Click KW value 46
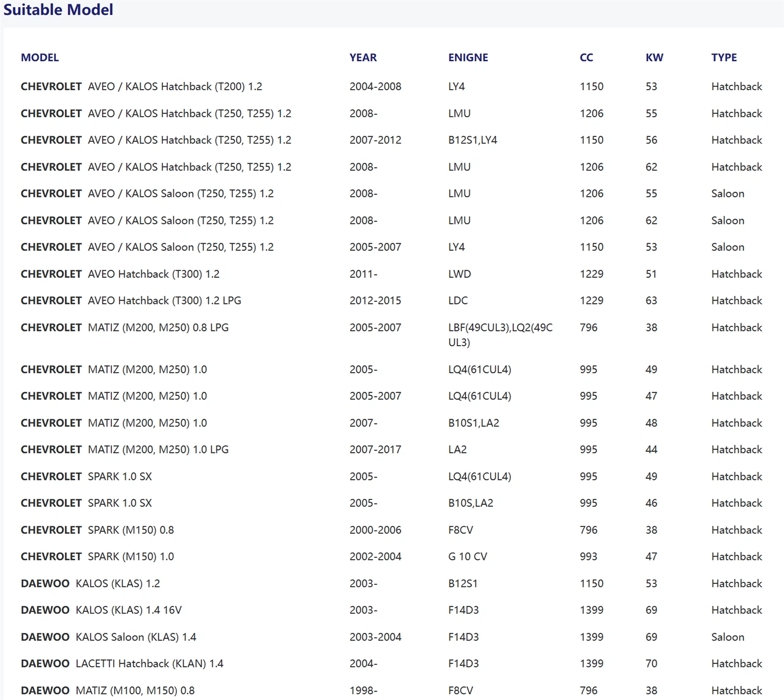 point(651,503)
